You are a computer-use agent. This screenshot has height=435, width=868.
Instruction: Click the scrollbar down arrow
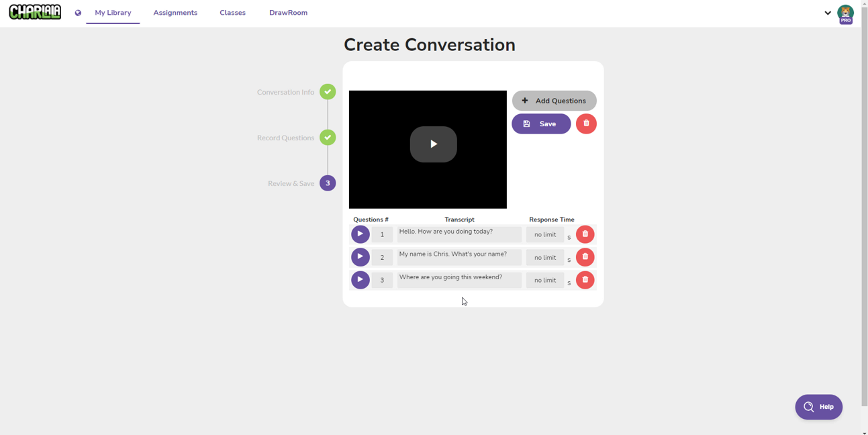[865, 432]
